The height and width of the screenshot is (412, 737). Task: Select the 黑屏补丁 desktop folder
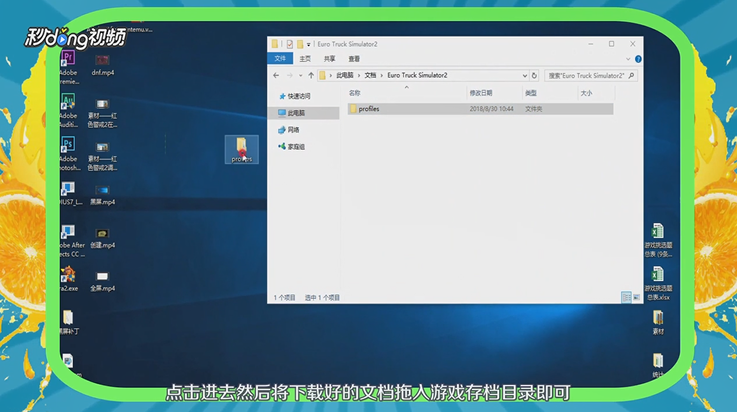pos(69,322)
